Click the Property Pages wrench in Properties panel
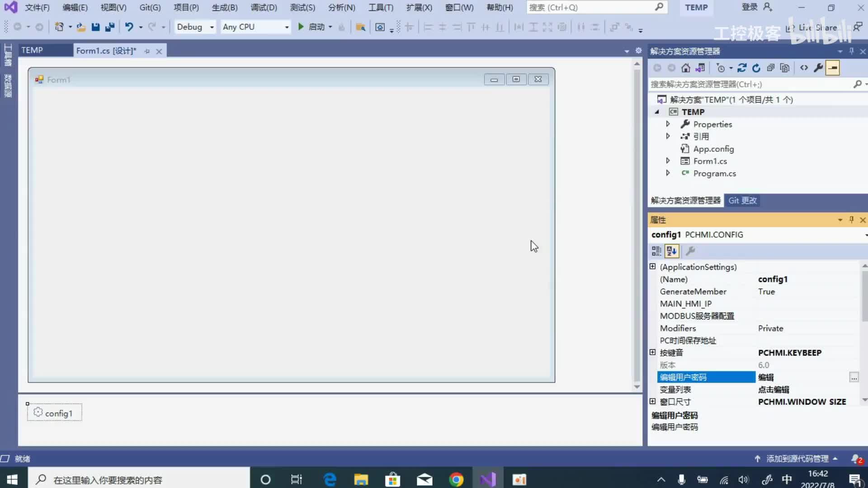Screen dimensions: 868x488 [x=690, y=251]
